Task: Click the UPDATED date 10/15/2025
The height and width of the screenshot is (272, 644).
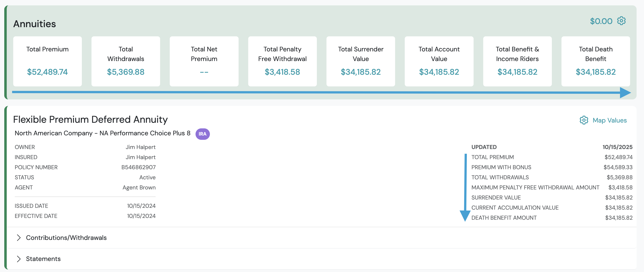Action: 617,147
